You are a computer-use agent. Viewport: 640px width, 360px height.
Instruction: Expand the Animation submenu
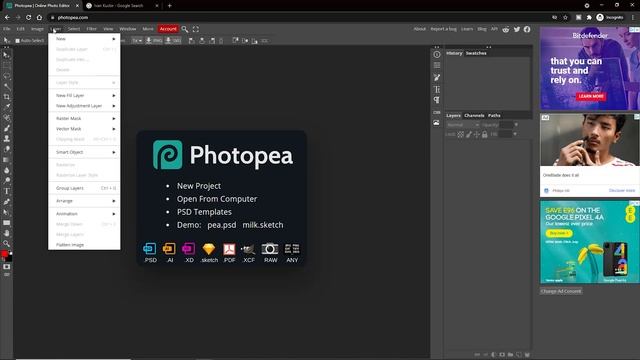(x=84, y=213)
